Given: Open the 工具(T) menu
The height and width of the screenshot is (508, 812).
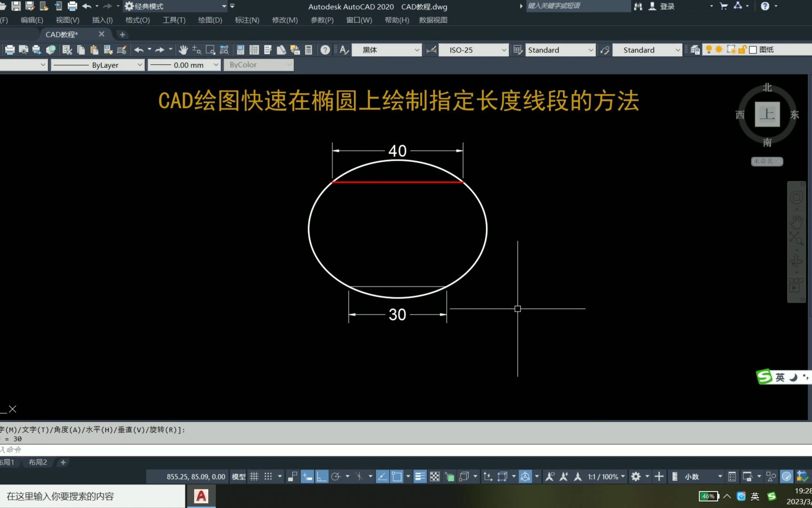Looking at the screenshot, I should [174, 20].
